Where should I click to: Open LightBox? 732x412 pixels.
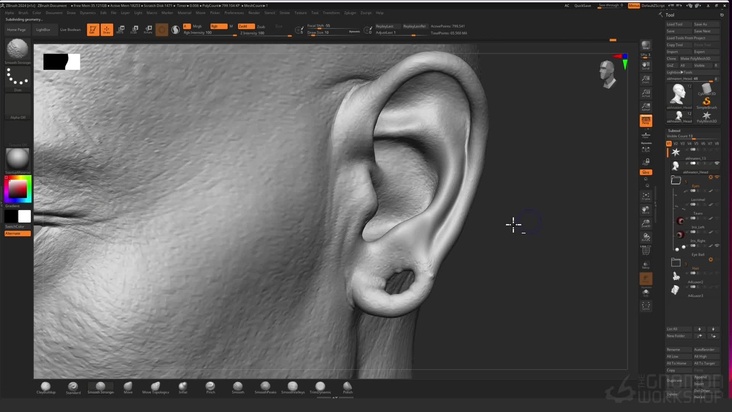tap(43, 30)
